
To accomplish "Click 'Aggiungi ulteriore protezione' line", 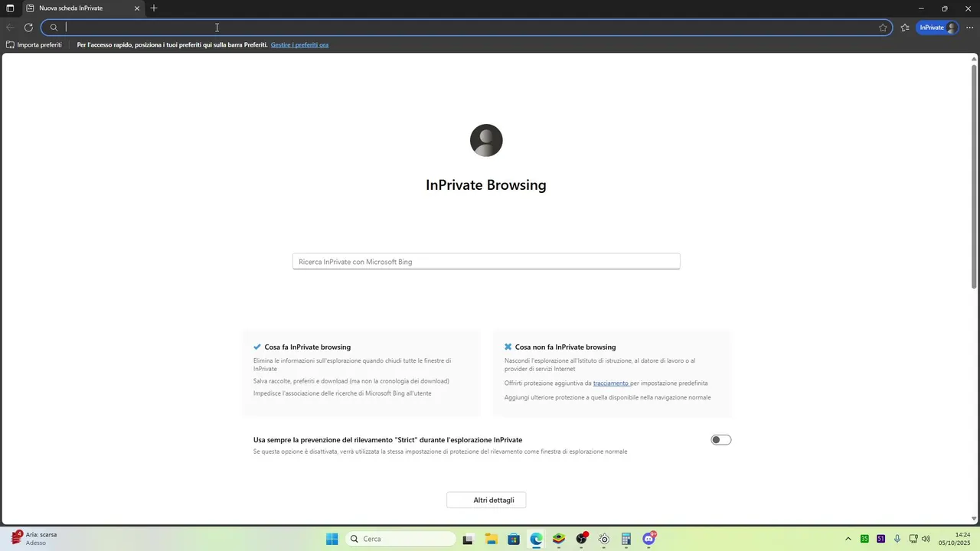I will [607, 398].
